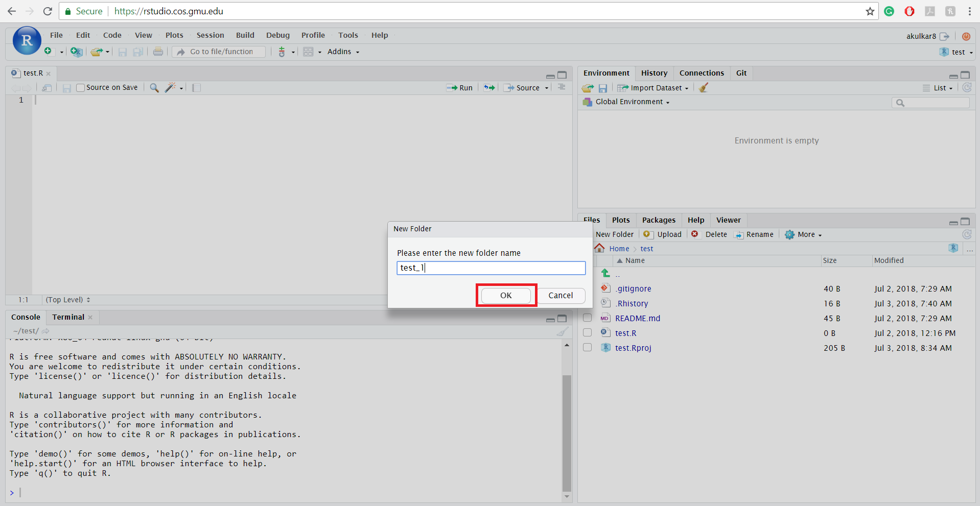Close the test.R editor tab
The image size is (980, 506).
[49, 74]
